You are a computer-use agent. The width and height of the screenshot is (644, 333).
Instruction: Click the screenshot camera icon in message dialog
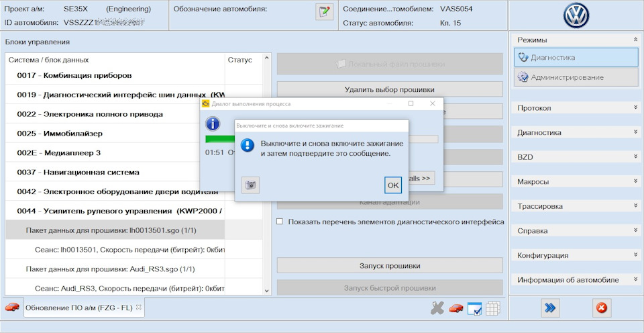250,185
